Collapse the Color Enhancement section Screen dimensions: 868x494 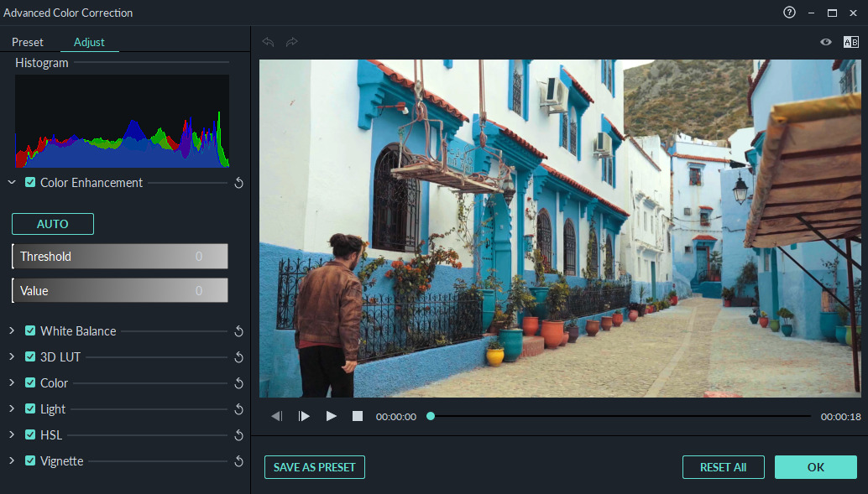point(12,182)
